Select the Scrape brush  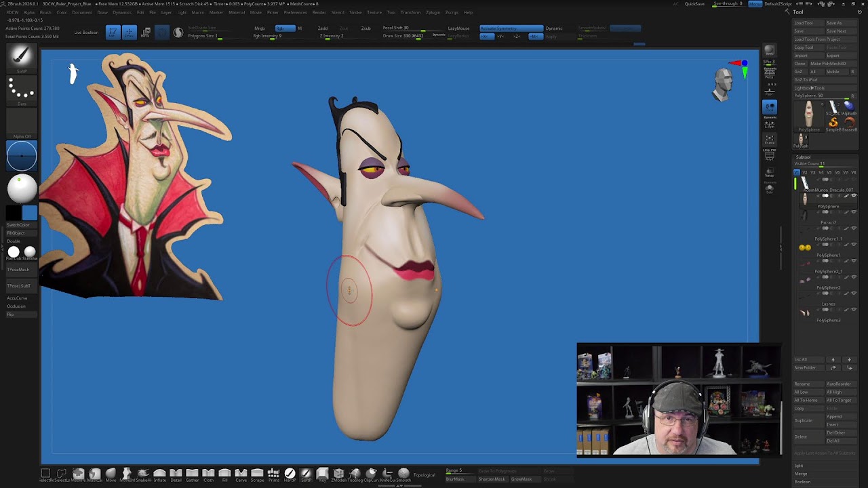[257, 474]
